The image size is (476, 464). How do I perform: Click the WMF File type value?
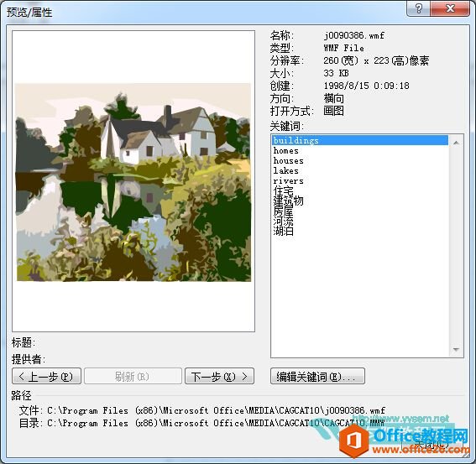(x=343, y=48)
